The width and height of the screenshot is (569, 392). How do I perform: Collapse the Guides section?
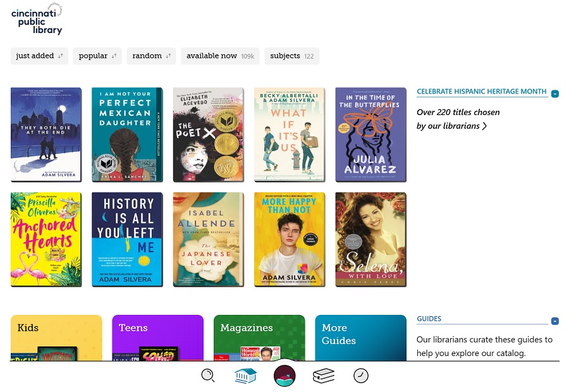tap(554, 321)
